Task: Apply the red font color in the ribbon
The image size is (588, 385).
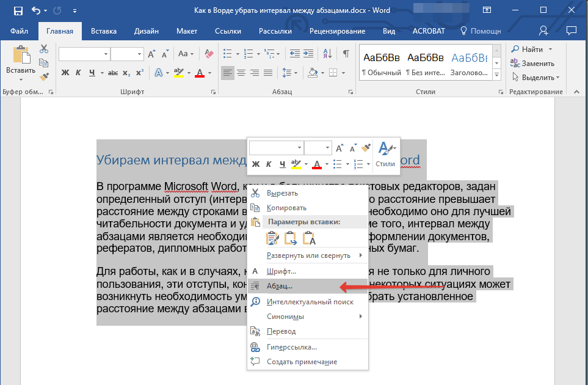Action: pyautogui.click(x=199, y=73)
